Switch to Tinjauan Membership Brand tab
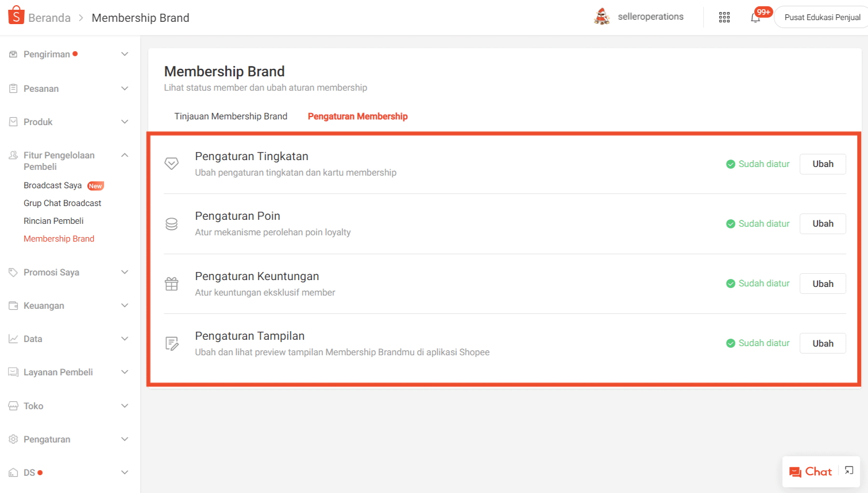This screenshot has width=868, height=493. tap(231, 116)
